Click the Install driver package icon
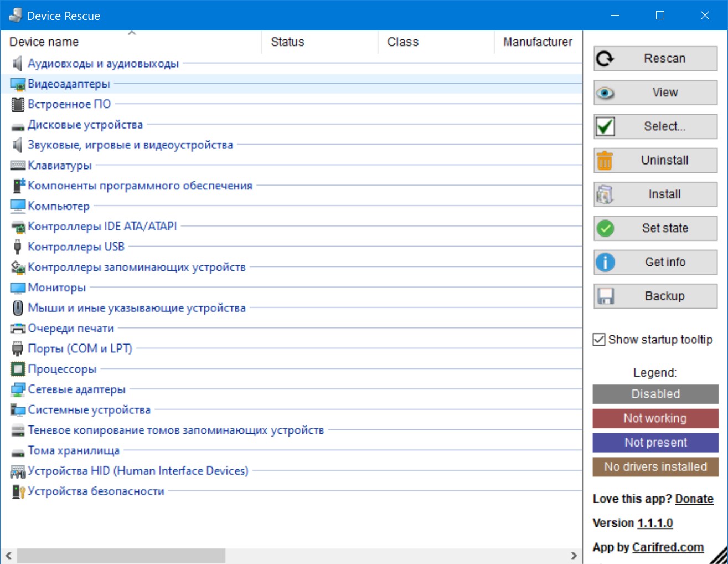The width and height of the screenshot is (728, 564). 605,194
